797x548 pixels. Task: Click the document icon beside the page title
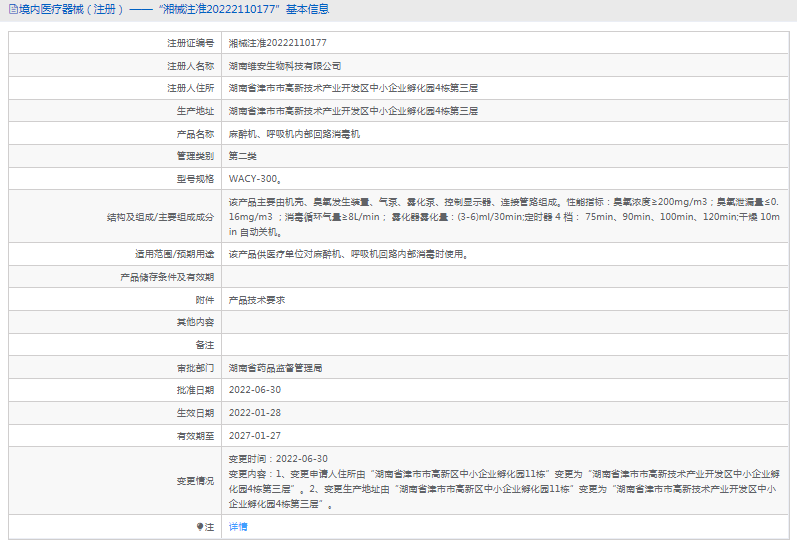point(11,9)
